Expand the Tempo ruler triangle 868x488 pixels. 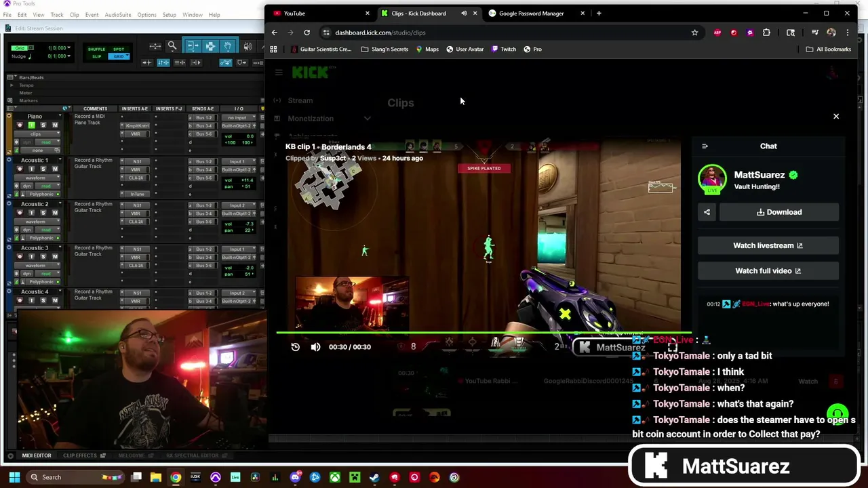[x=12, y=85]
